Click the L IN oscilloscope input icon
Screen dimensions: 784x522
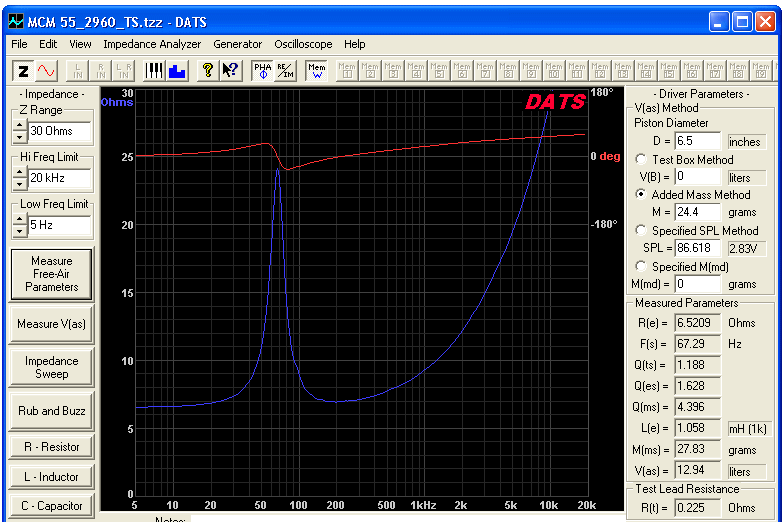tap(78, 71)
